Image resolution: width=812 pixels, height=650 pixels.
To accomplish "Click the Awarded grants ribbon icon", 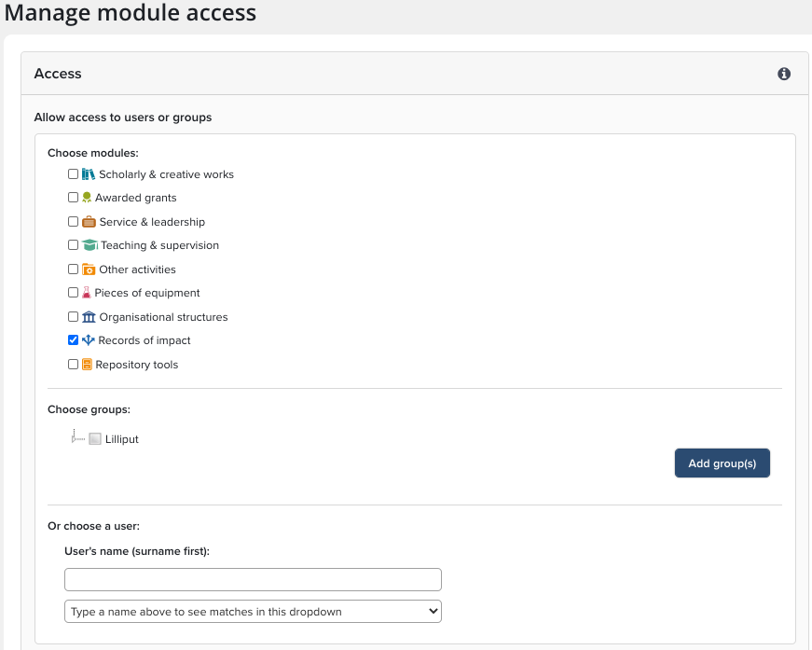I will pos(87,198).
